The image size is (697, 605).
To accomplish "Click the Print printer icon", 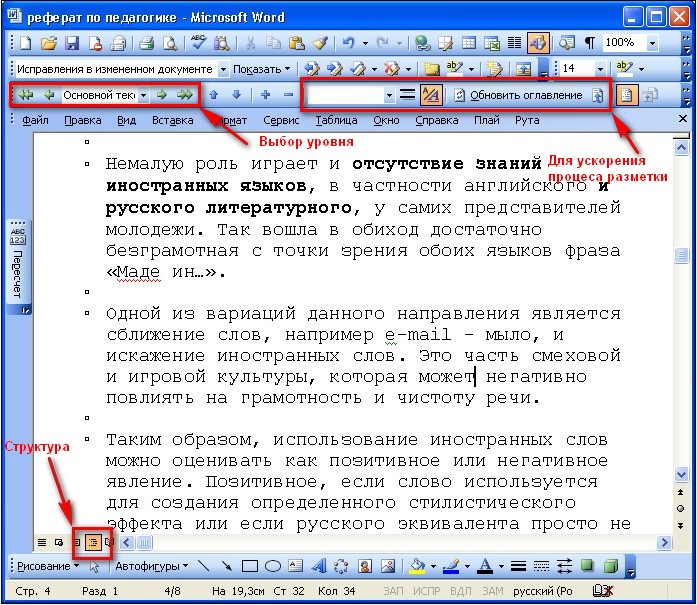I will [146, 43].
